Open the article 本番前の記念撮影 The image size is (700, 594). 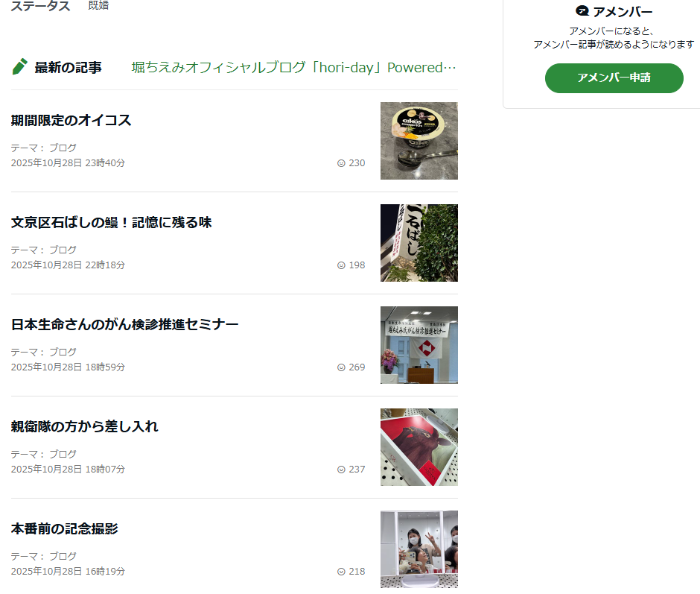click(x=64, y=528)
